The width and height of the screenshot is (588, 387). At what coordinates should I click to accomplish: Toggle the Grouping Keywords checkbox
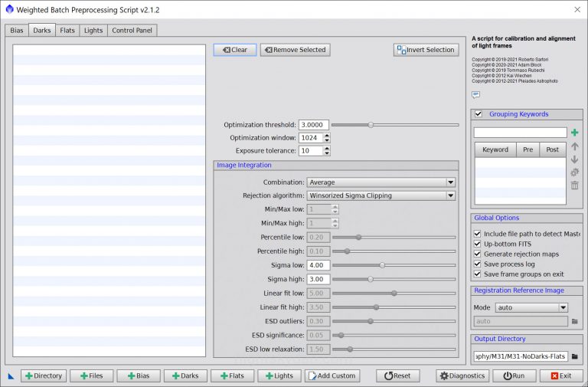tap(479, 114)
